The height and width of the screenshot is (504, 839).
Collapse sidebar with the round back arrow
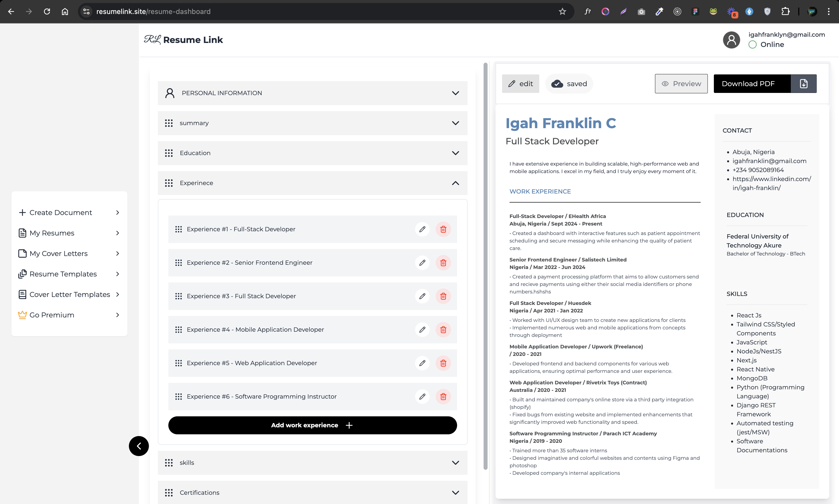(x=139, y=446)
